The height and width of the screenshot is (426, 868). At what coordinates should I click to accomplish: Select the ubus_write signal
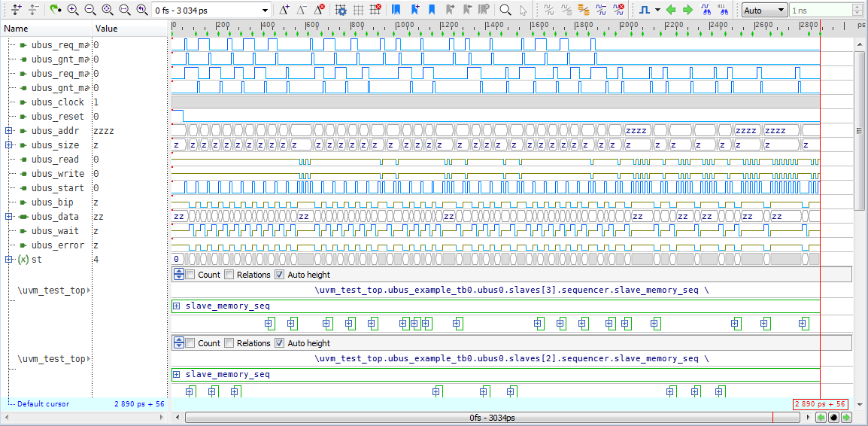(58, 174)
